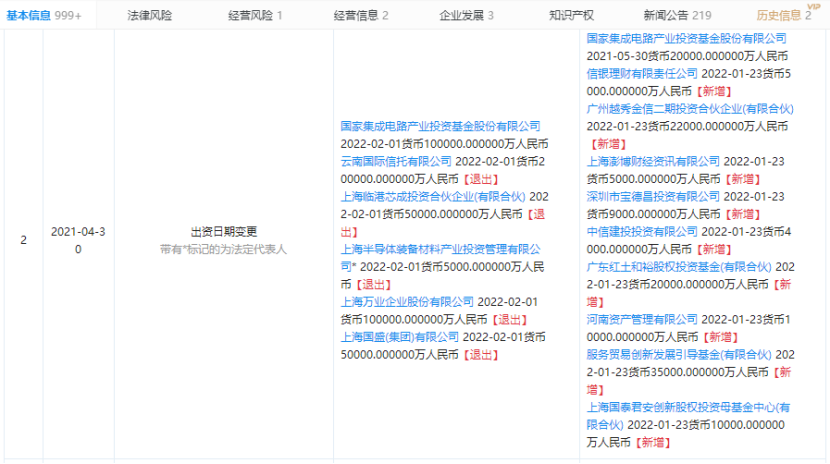Open 信银理财有限责任公司 link
The width and height of the screenshot is (830, 464).
[642, 74]
